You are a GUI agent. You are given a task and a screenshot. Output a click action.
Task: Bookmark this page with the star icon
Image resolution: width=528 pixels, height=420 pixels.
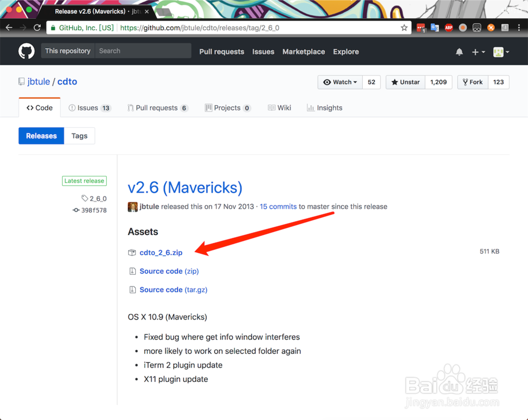(404, 27)
